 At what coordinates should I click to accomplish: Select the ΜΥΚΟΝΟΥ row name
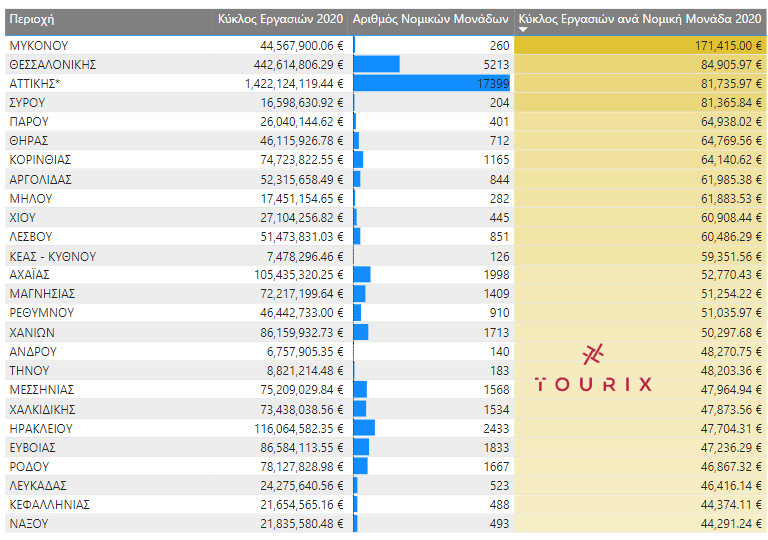39,45
